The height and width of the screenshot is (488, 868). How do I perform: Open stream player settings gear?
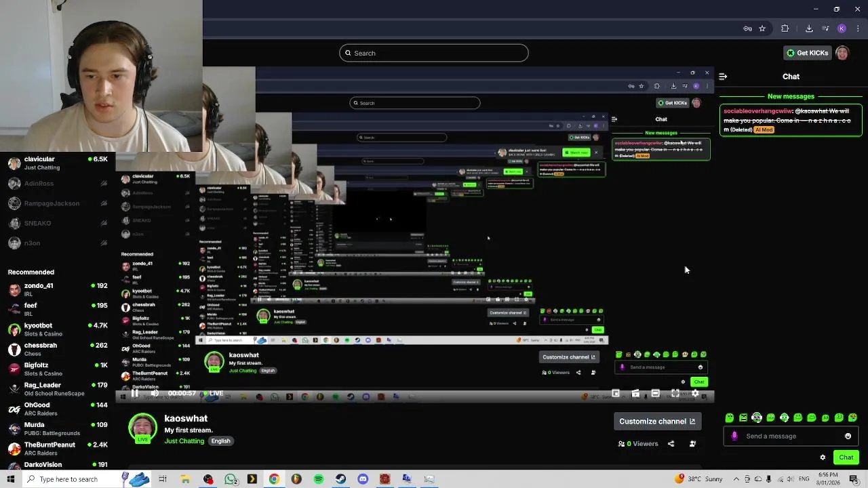[x=695, y=393]
